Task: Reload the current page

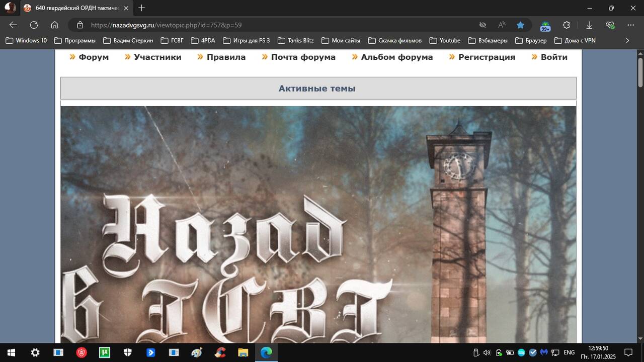Action: 34,25
